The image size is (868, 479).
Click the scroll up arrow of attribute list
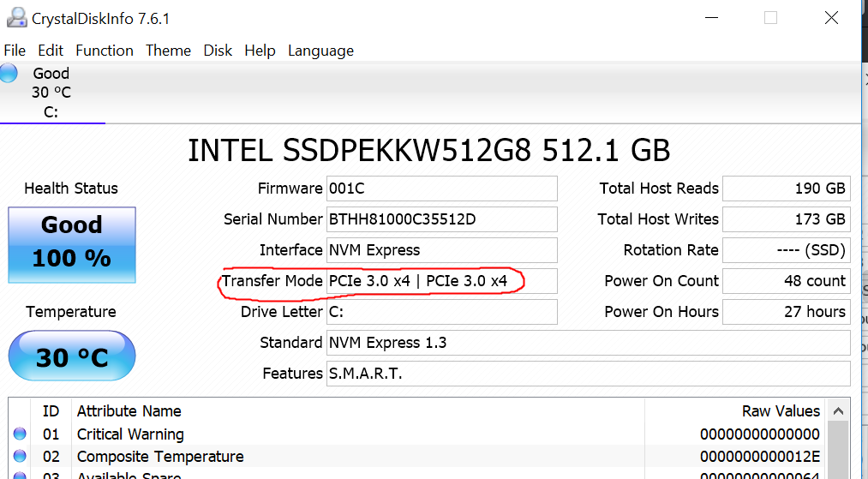point(838,411)
